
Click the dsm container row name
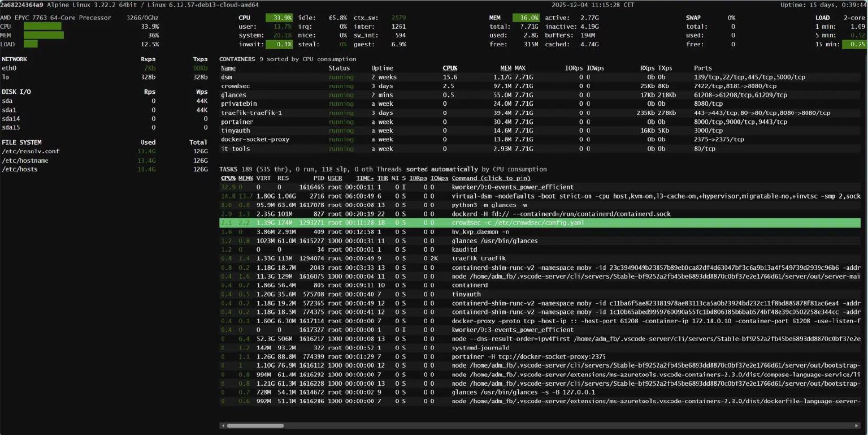[x=227, y=77]
